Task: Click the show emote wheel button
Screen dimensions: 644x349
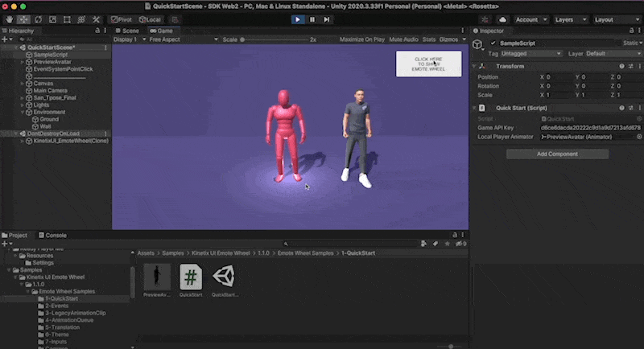Action: pyautogui.click(x=429, y=64)
